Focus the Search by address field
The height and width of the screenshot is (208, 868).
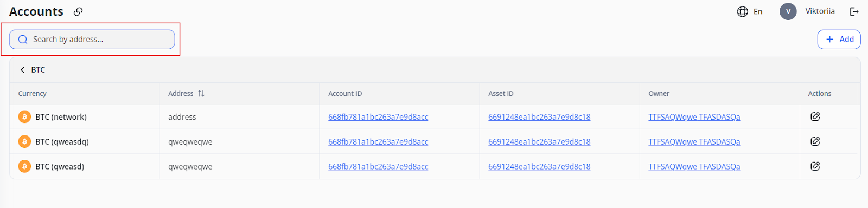(92, 40)
